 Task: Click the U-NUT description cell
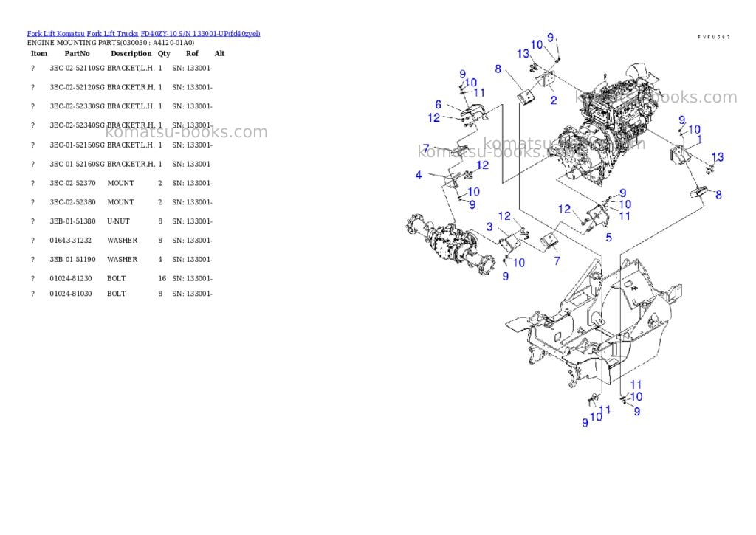[x=118, y=221]
